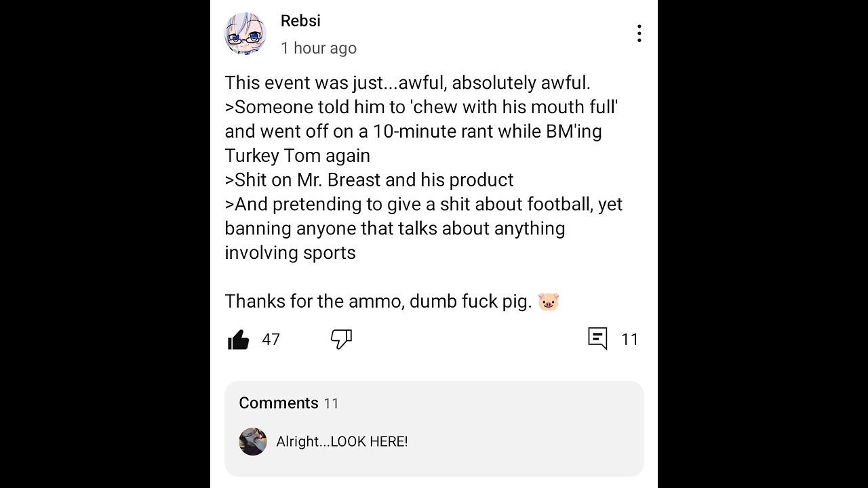Open the three-dot post options menu
Image resolution: width=868 pixels, height=488 pixels.
[639, 34]
